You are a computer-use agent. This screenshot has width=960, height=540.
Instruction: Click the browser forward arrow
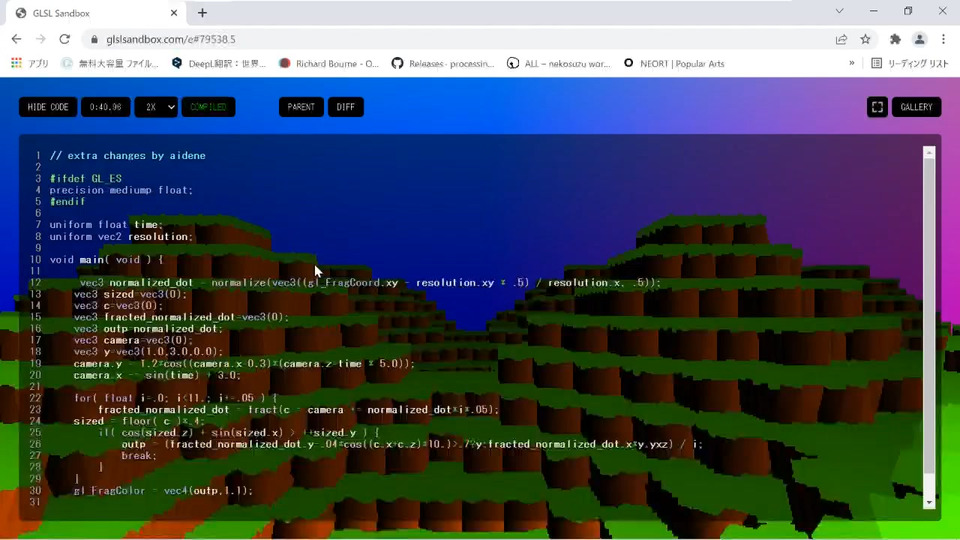coord(40,39)
